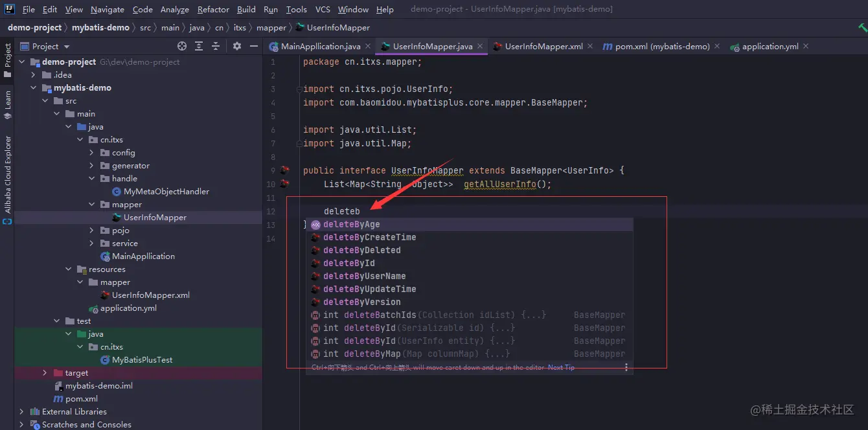
Task: Click the Collapse All icon in Project panel
Action: 216,47
